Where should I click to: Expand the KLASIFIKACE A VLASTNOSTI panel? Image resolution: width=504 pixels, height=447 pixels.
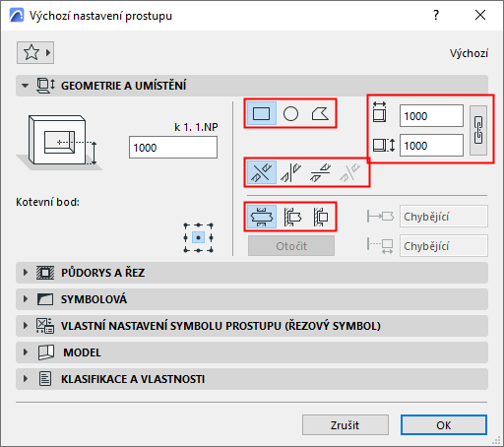[25, 379]
